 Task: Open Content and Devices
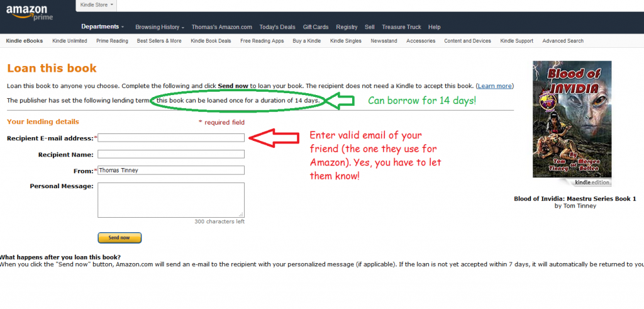point(467,41)
